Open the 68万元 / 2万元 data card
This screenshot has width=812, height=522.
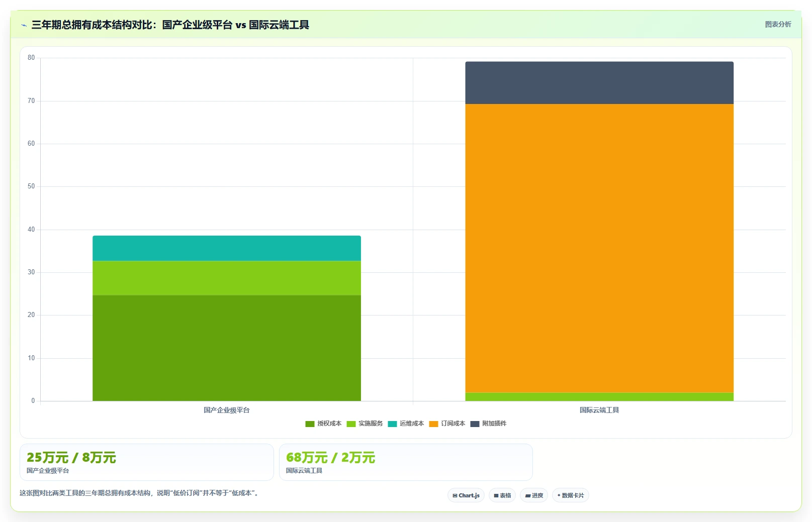[x=406, y=462]
